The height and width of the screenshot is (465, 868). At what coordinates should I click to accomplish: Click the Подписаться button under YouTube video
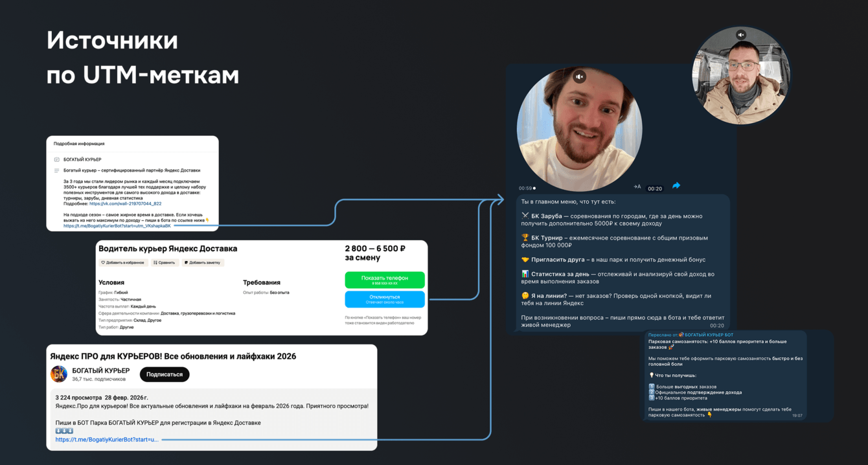point(165,374)
